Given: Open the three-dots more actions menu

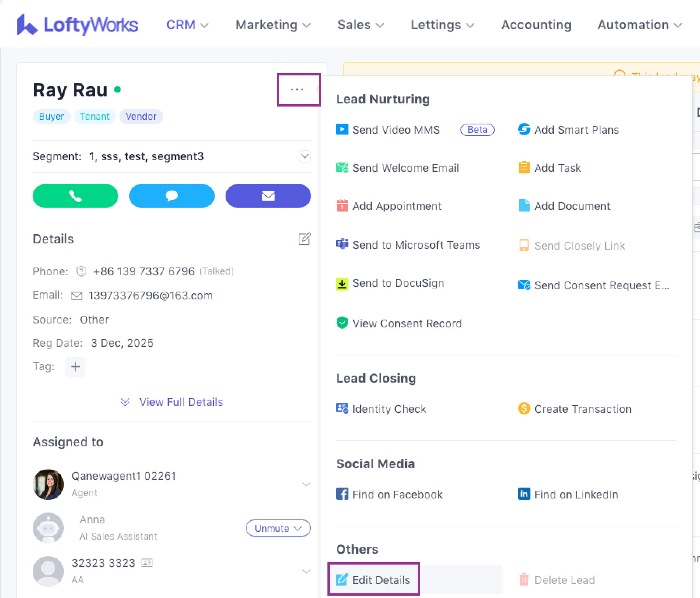Looking at the screenshot, I should [297, 90].
